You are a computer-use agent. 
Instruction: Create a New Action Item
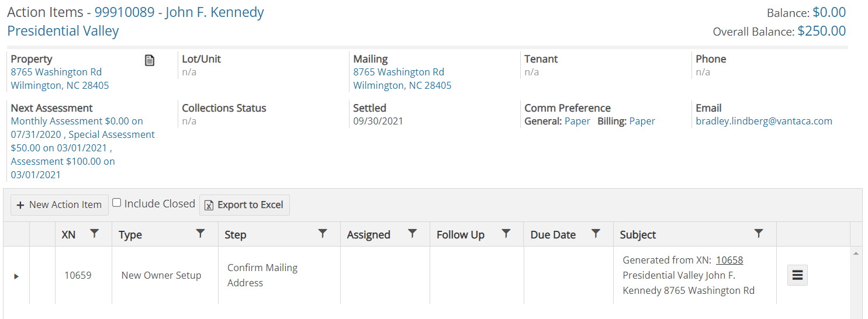tap(60, 205)
